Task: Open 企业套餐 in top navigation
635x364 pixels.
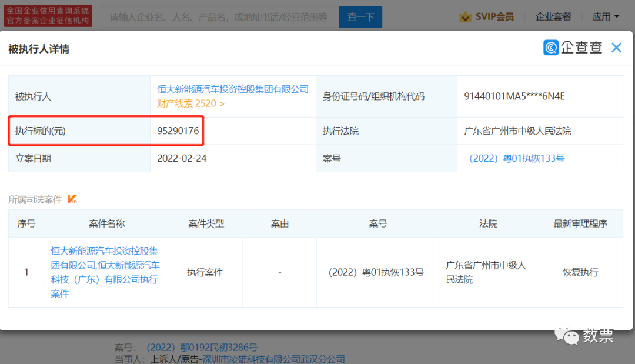Action: click(553, 16)
